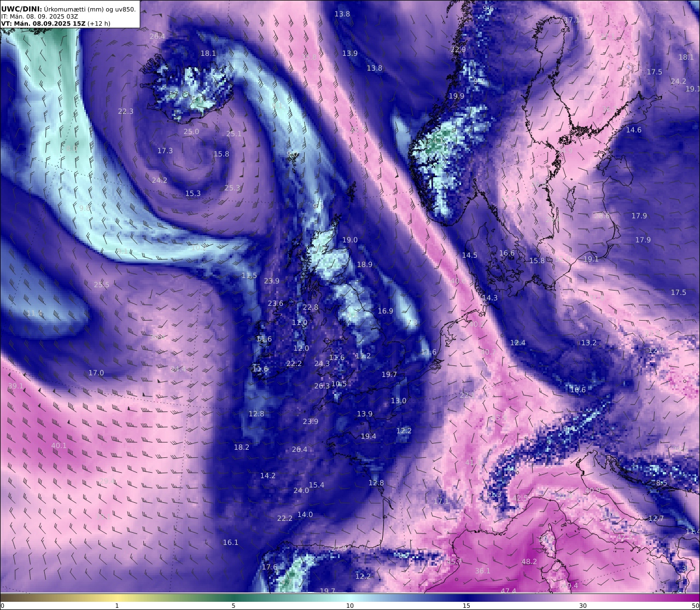Screen dimensions: 700x610
Task: Select the 12.7 value over Italy
Action: click(656, 519)
